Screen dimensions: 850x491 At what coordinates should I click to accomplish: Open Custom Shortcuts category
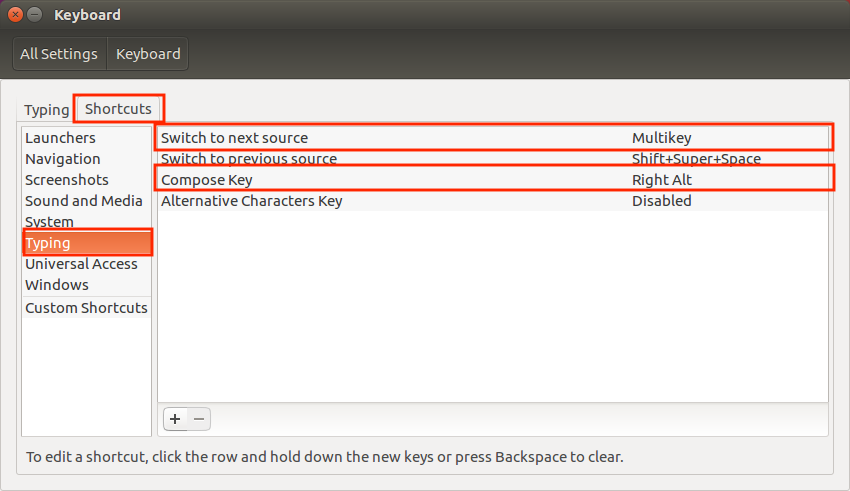click(x=86, y=308)
